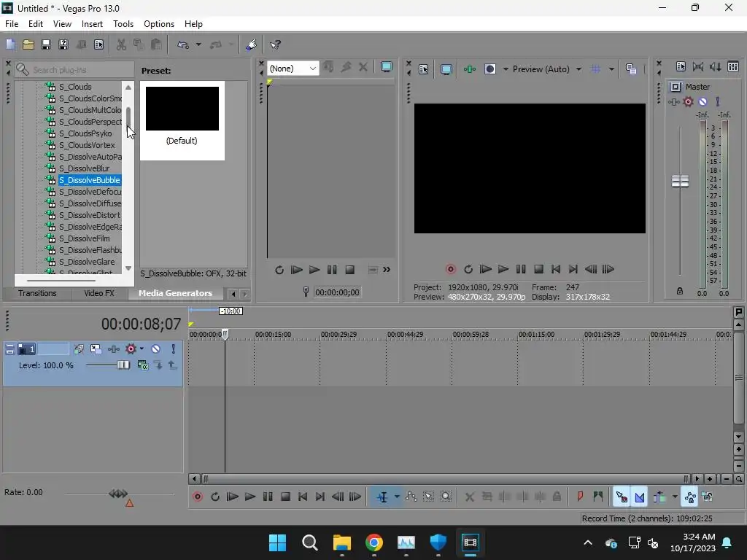Image resolution: width=747 pixels, height=560 pixels.
Task: Open the Track Motion icon on track 1
Action: [x=96, y=349]
